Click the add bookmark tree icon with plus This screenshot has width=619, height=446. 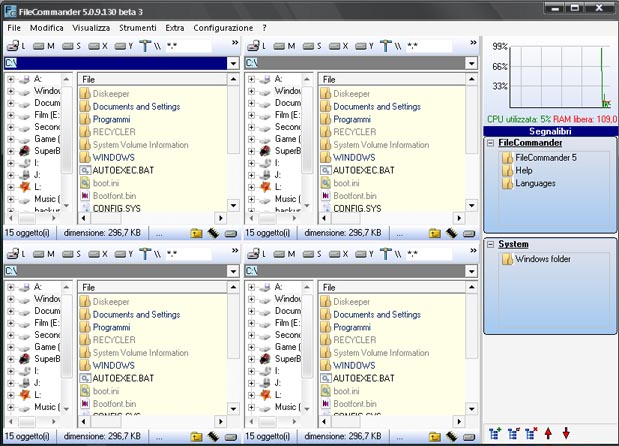[x=495, y=433]
